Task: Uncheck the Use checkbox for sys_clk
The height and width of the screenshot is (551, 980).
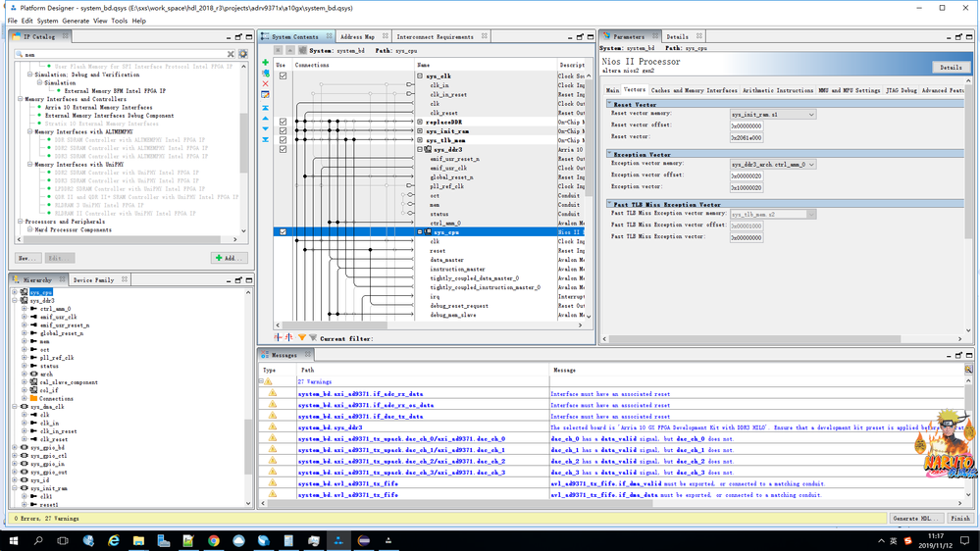Action: 284,75
